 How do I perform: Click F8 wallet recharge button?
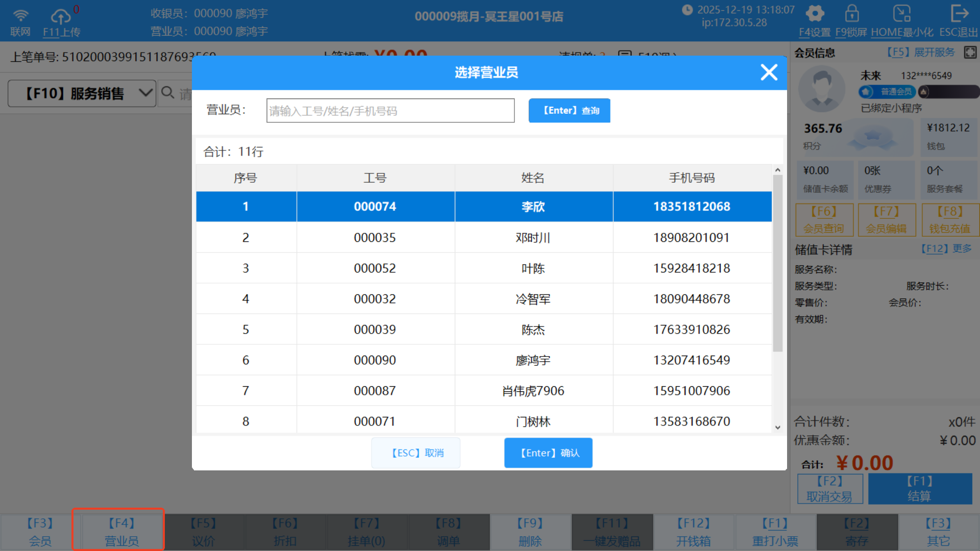pos(949,220)
